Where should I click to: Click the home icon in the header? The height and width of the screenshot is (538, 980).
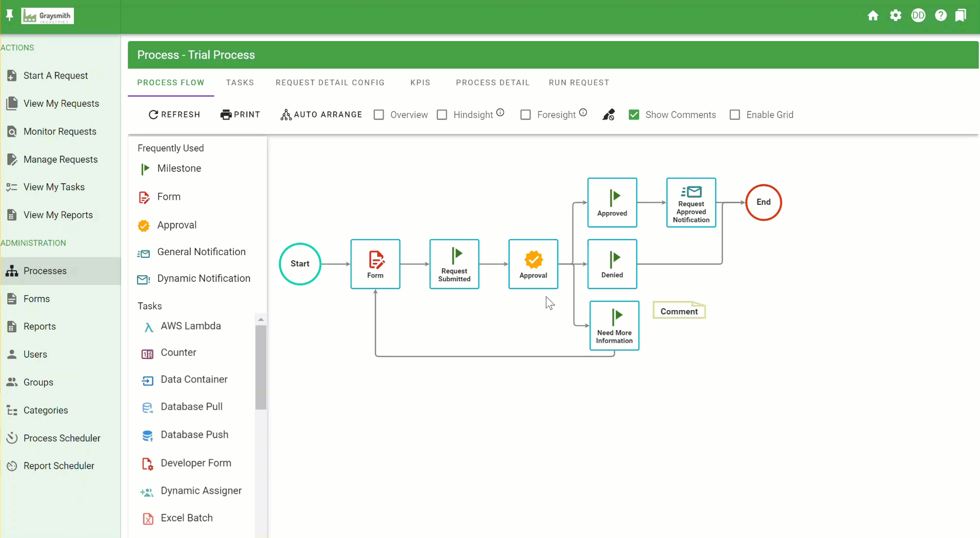click(873, 15)
